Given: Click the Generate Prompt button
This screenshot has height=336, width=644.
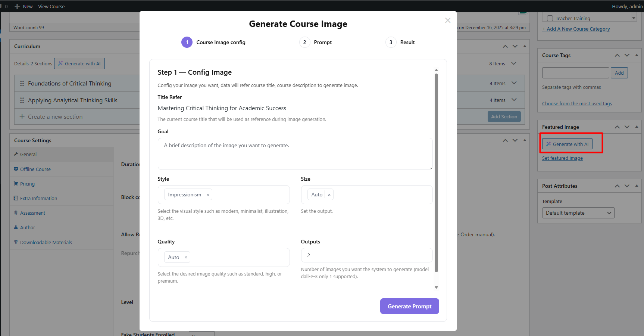Looking at the screenshot, I should [409, 306].
